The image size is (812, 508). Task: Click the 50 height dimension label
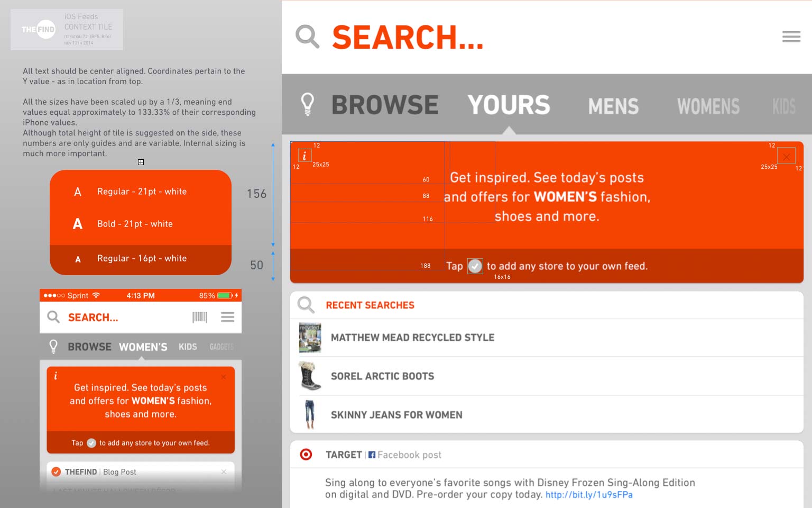(256, 265)
